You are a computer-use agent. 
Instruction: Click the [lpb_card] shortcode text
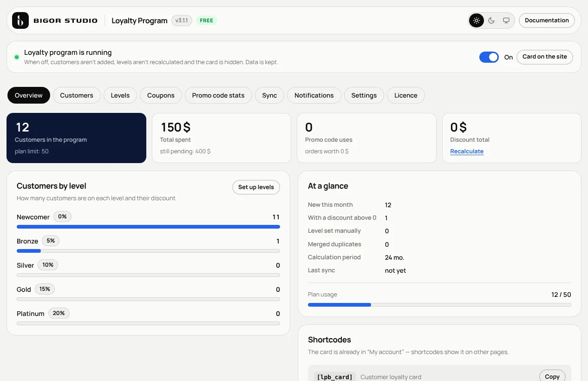coord(334,377)
